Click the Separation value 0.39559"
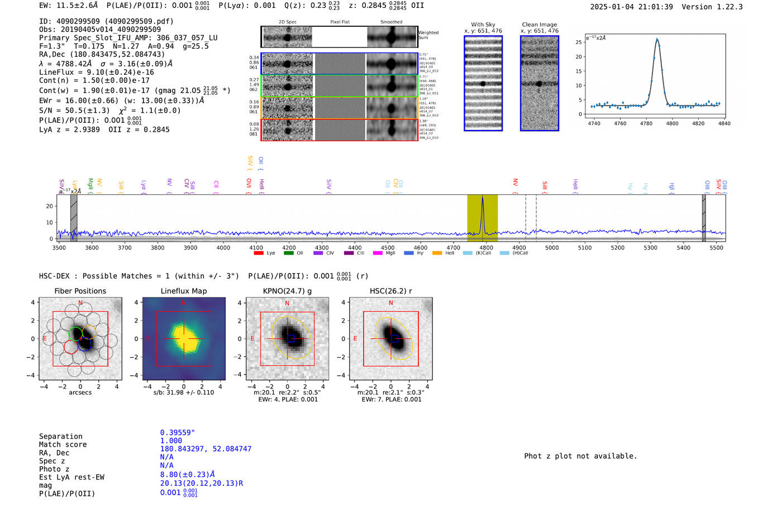782x532 pixels. [178, 433]
